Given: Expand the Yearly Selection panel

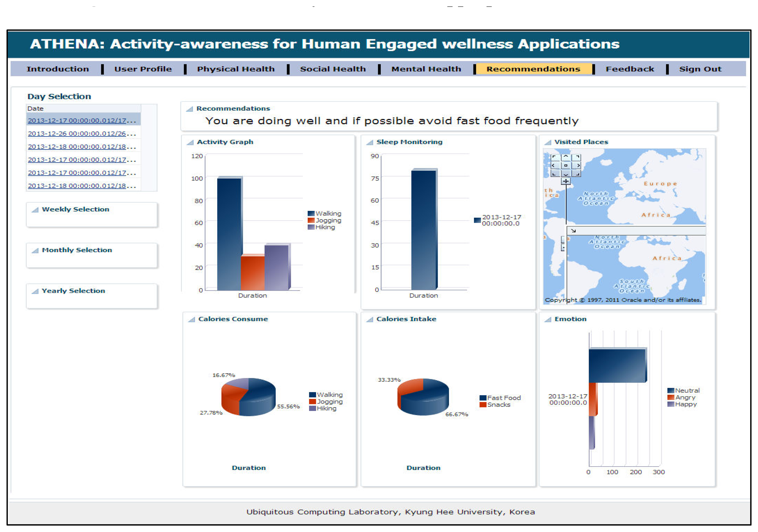Looking at the screenshot, I should point(35,291).
